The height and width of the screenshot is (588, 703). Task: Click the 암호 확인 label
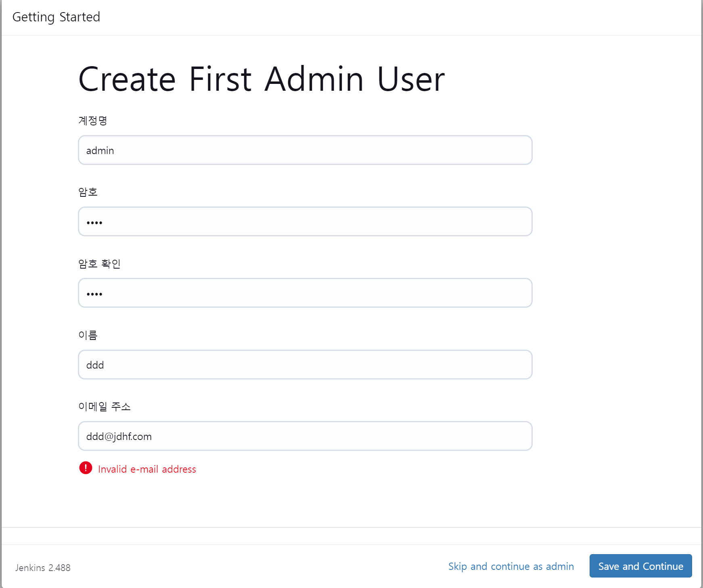point(99,264)
